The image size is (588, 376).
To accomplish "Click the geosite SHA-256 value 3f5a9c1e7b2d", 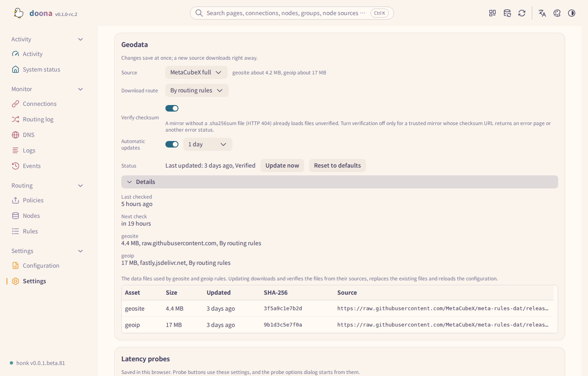I will click(x=283, y=309).
